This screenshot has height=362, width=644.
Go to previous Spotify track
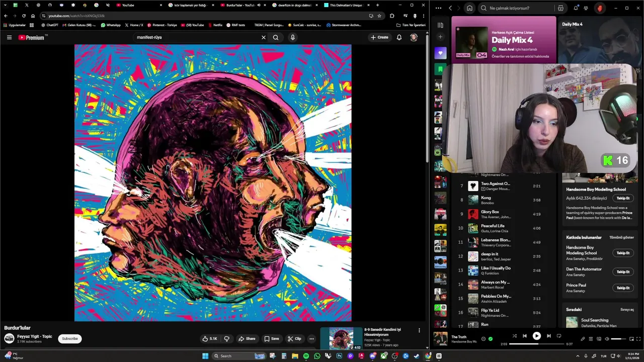click(525, 336)
